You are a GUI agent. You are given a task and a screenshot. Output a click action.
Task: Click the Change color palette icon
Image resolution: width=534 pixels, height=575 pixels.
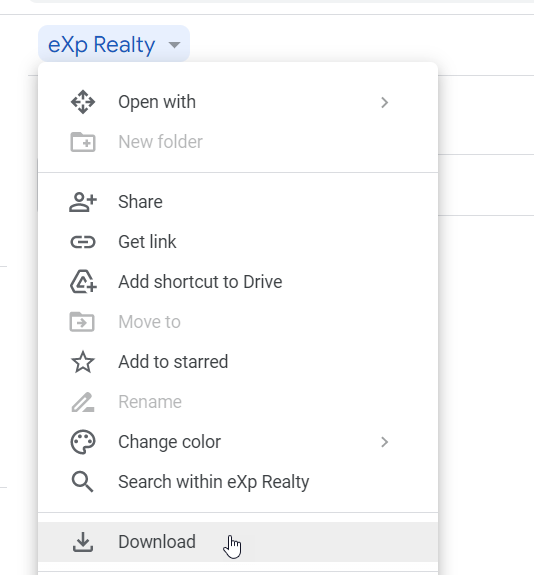83,442
